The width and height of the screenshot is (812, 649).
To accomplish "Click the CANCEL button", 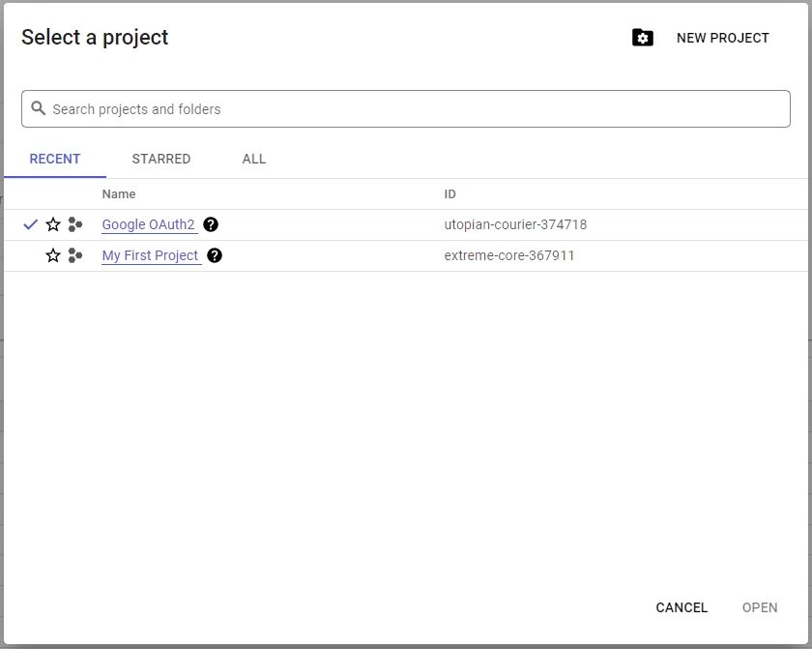I will click(681, 607).
